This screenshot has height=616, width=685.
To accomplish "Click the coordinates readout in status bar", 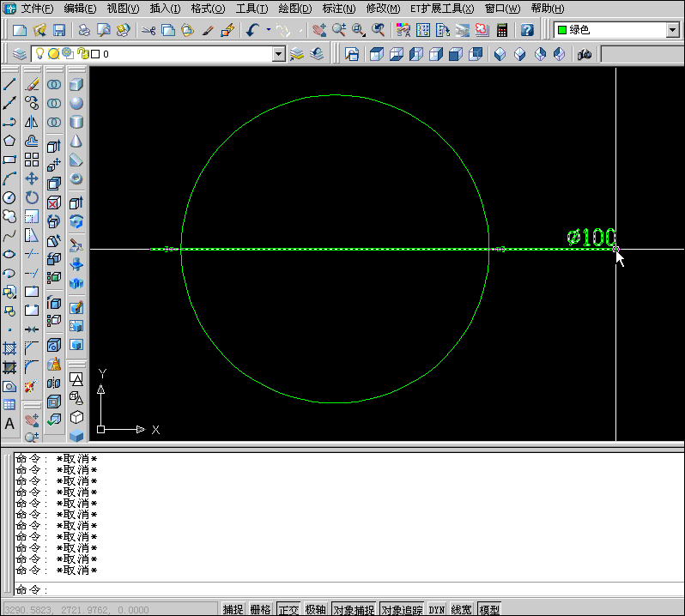I will click(x=111, y=609).
